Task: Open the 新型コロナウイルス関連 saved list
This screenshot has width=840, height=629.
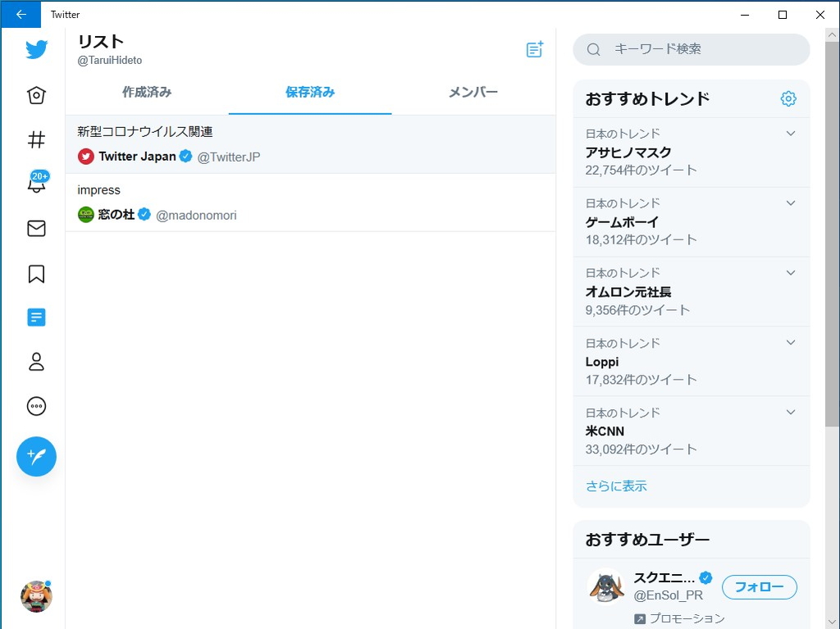Action: coord(310,144)
